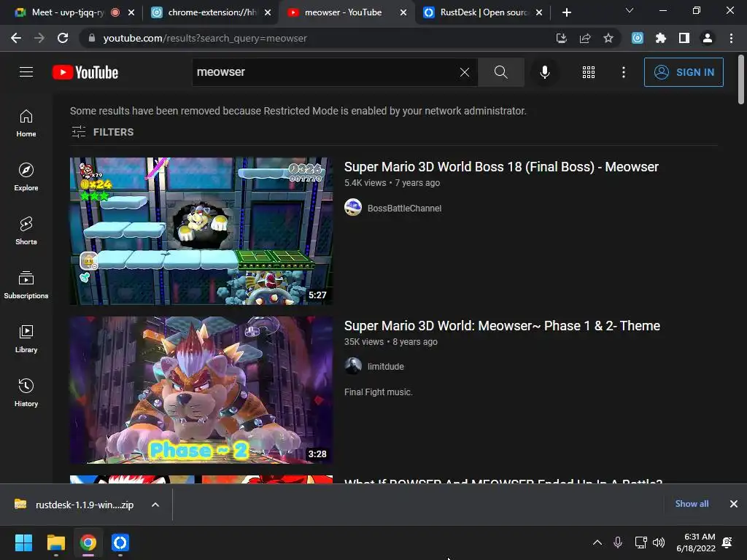The image size is (747, 560).
Task: Start voice search with microphone icon
Action: [544, 72]
